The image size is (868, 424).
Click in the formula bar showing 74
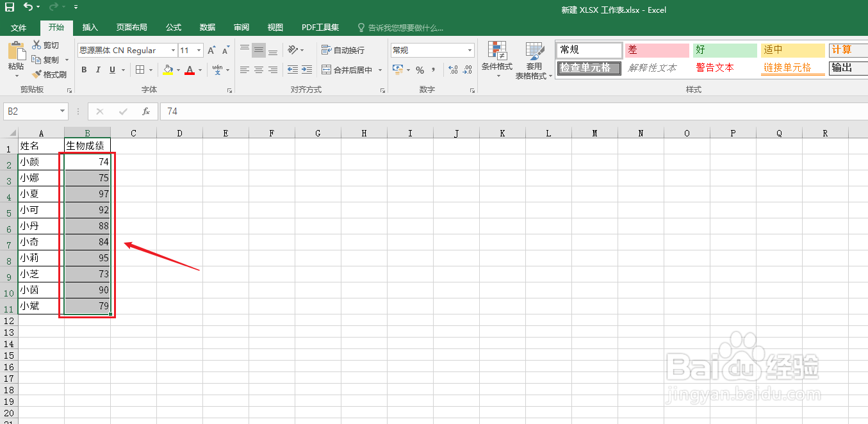[512, 111]
